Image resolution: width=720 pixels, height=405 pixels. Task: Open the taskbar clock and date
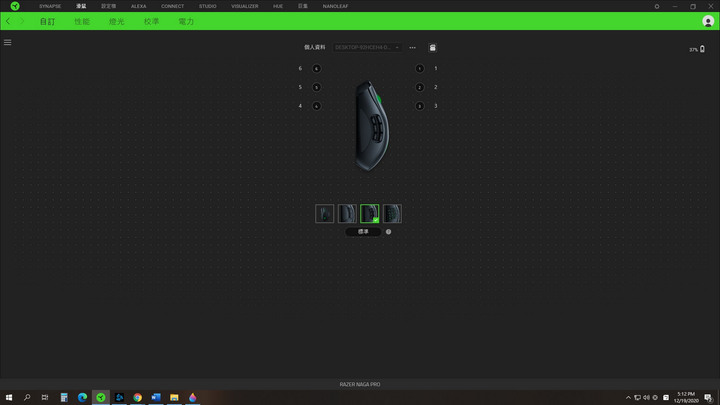click(x=686, y=397)
